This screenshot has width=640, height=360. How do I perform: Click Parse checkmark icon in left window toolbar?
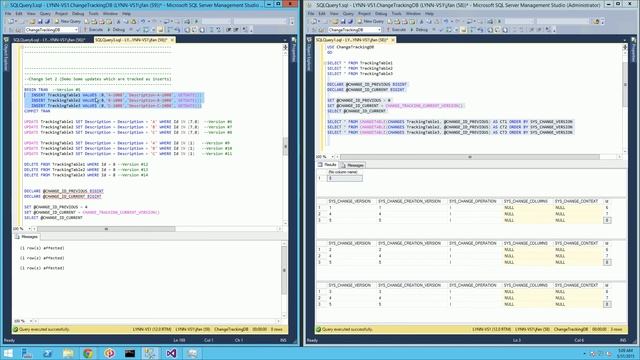pyautogui.click(x=138, y=30)
